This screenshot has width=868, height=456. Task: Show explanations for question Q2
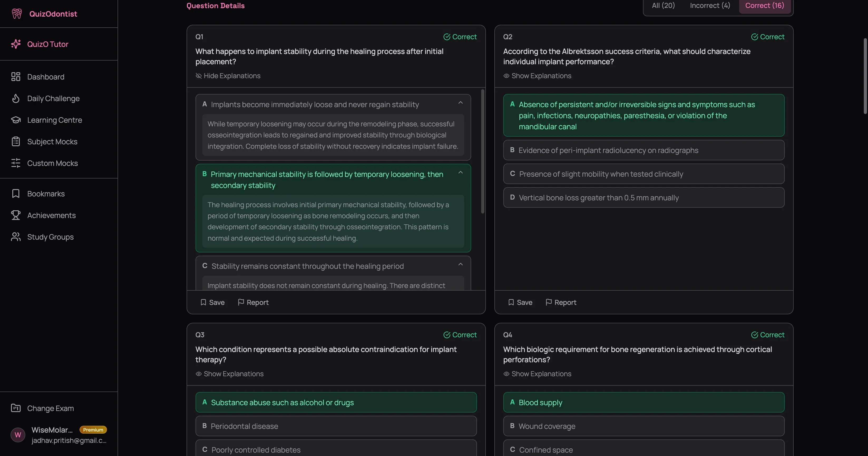click(537, 76)
